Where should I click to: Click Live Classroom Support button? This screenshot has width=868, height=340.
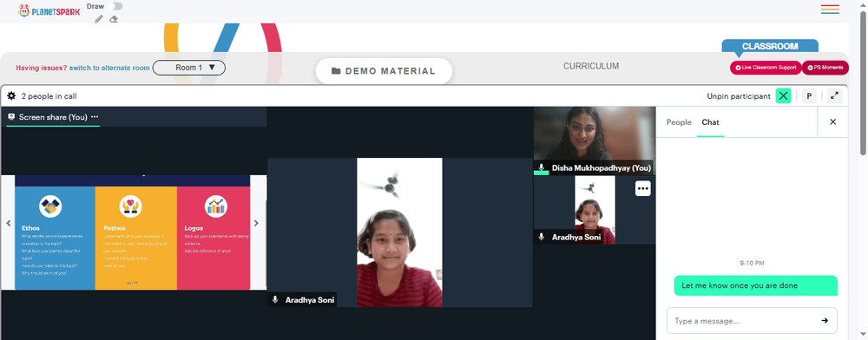(766, 68)
